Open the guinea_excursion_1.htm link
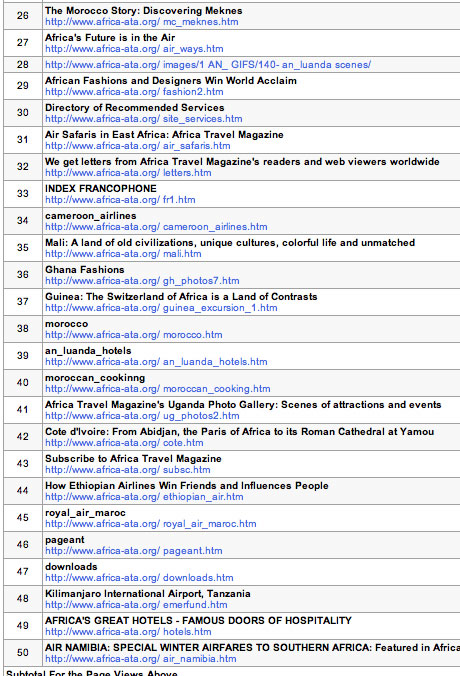460x676 pixels. click(161, 308)
